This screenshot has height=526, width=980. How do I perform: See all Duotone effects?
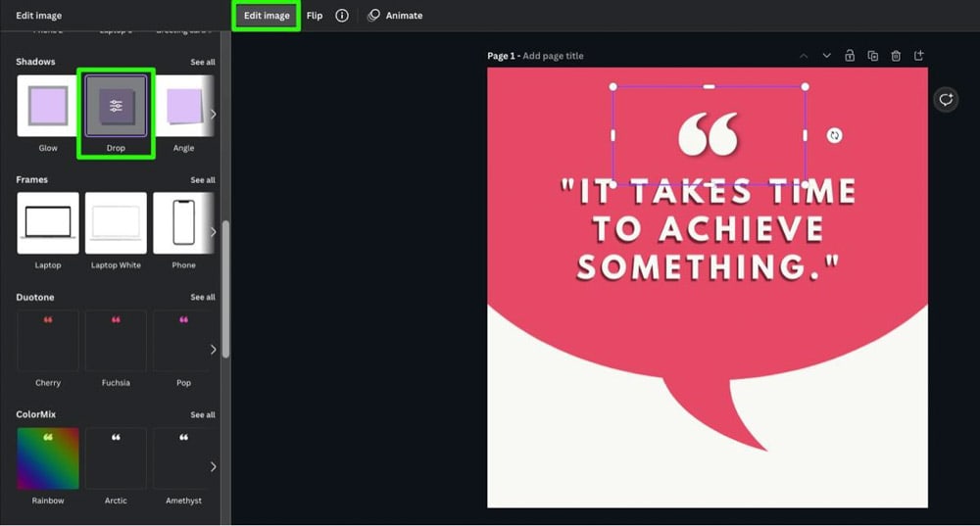pos(203,298)
